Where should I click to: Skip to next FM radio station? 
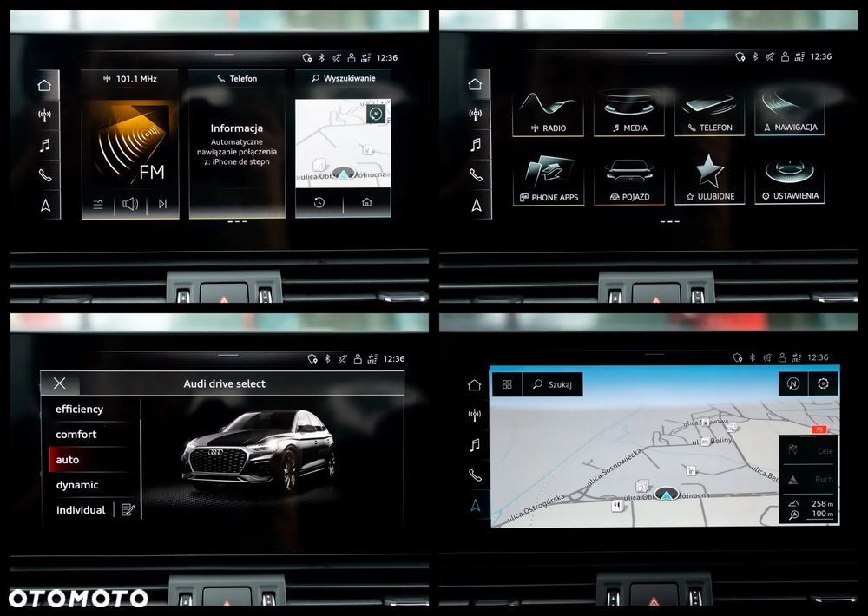[162, 204]
